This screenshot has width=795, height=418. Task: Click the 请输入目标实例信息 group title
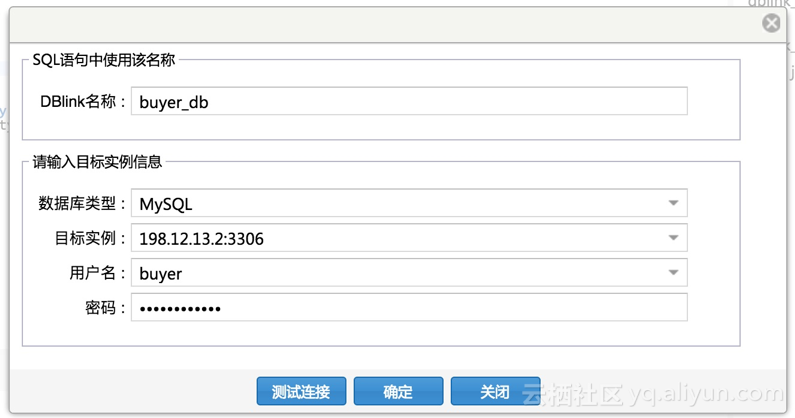97,162
